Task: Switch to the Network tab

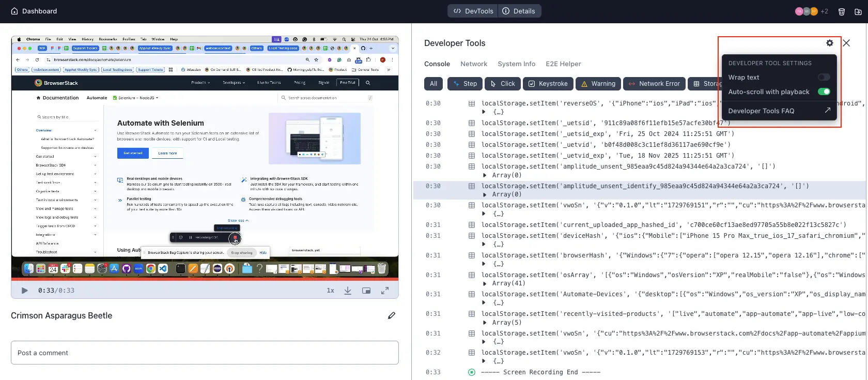Action: [473, 64]
